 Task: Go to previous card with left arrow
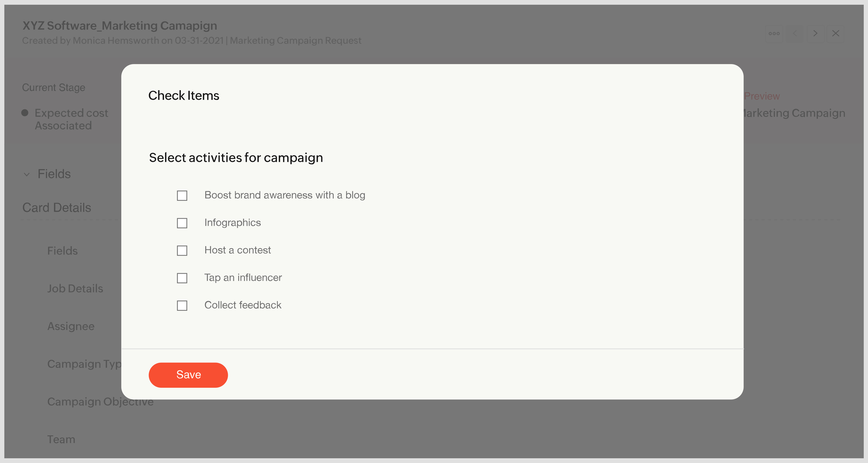[x=795, y=33]
